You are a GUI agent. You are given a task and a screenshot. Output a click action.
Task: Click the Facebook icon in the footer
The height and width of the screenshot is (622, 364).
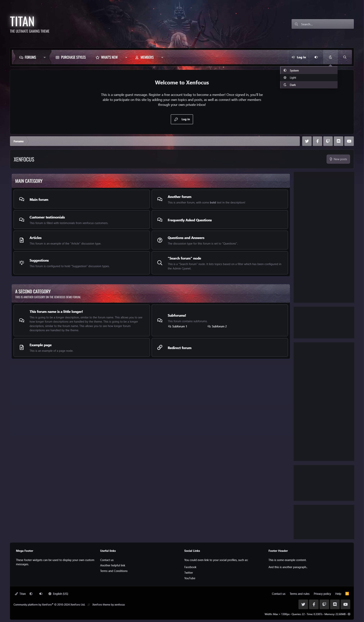(x=314, y=604)
